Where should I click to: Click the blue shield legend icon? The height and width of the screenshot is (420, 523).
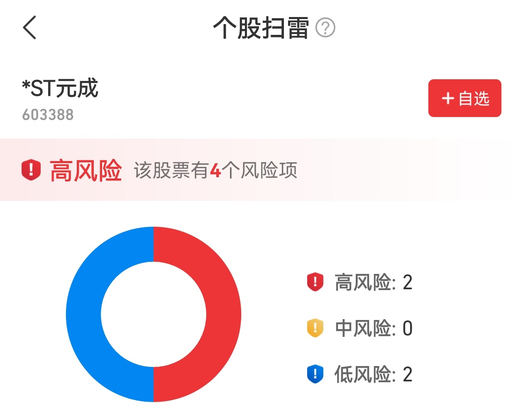click(x=315, y=374)
